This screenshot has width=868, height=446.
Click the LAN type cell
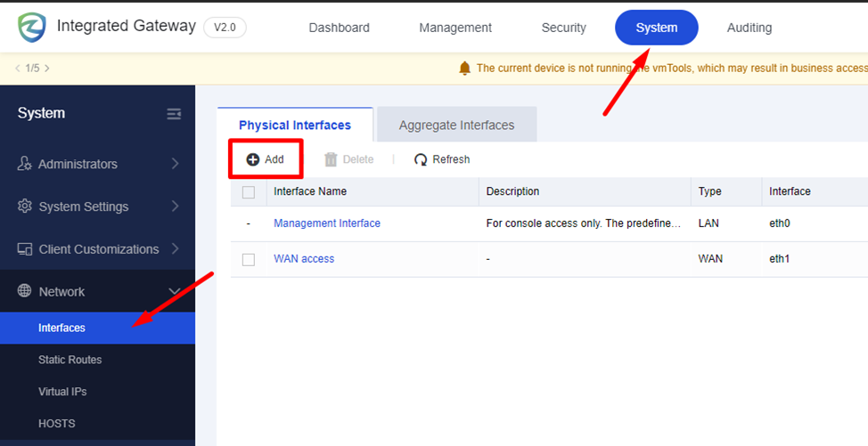[x=708, y=223]
